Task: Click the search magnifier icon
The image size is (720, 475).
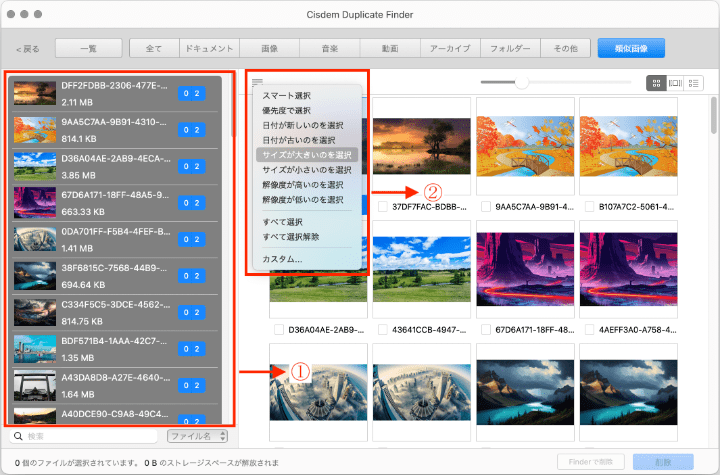Action: pos(18,436)
